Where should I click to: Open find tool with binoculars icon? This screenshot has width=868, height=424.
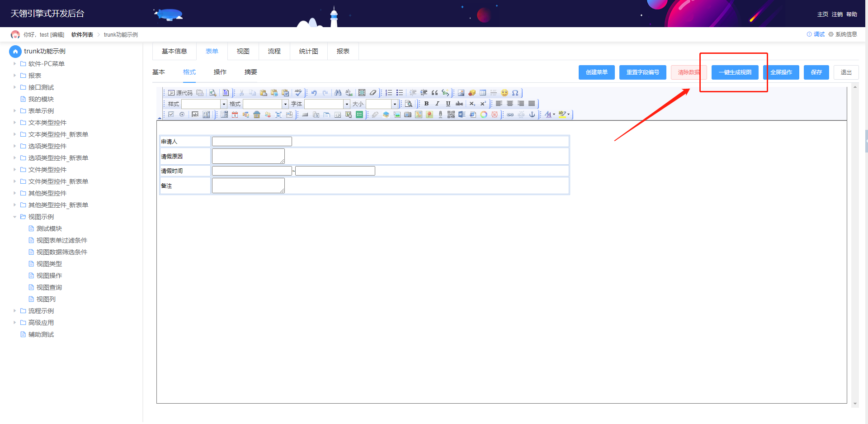pyautogui.click(x=338, y=93)
